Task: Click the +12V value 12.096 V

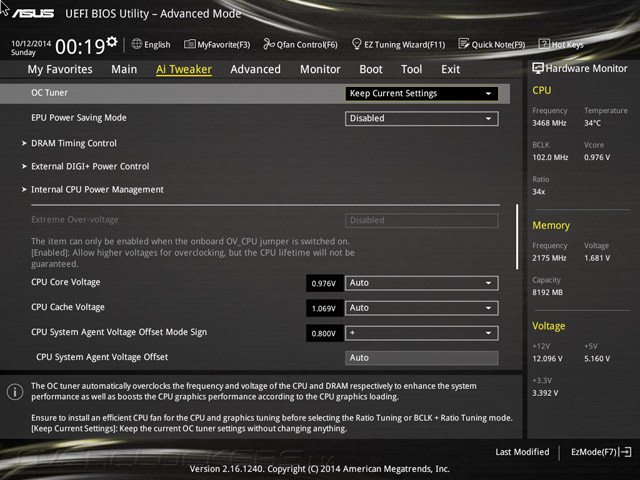Action: pyautogui.click(x=547, y=358)
